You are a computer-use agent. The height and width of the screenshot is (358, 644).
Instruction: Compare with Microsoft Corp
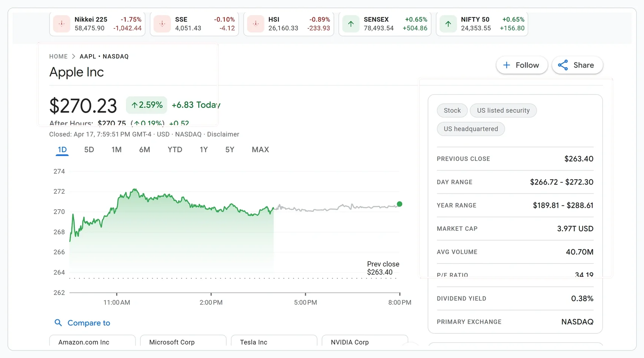(x=183, y=341)
